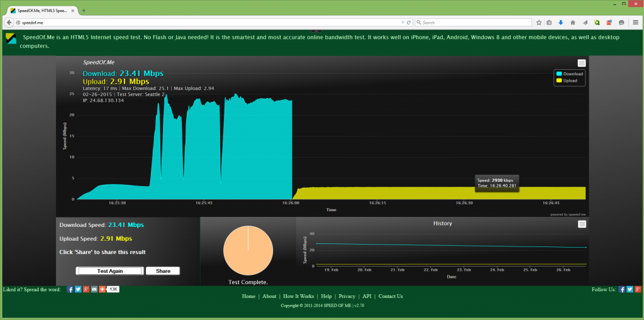Viewport: 644px width, 320px height.
Task: Click 'Download Speed: 23.41 Mbps' result line
Action: tap(102, 225)
